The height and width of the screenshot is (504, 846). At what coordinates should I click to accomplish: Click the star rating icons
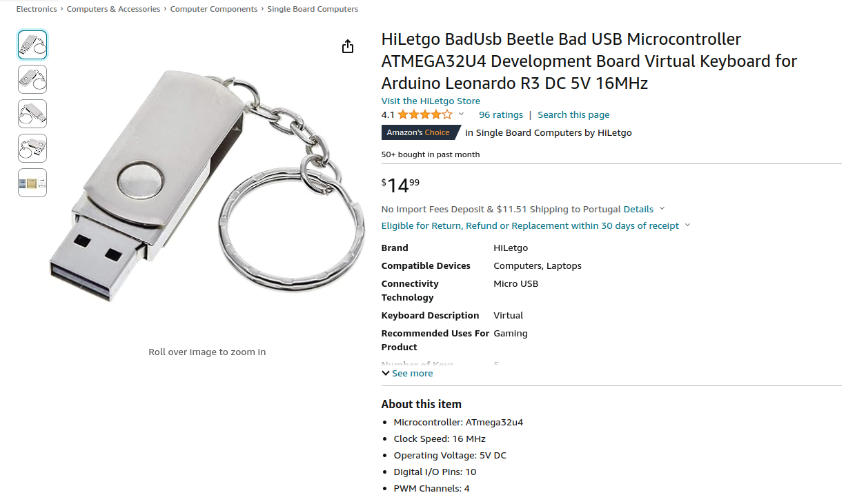tap(425, 115)
